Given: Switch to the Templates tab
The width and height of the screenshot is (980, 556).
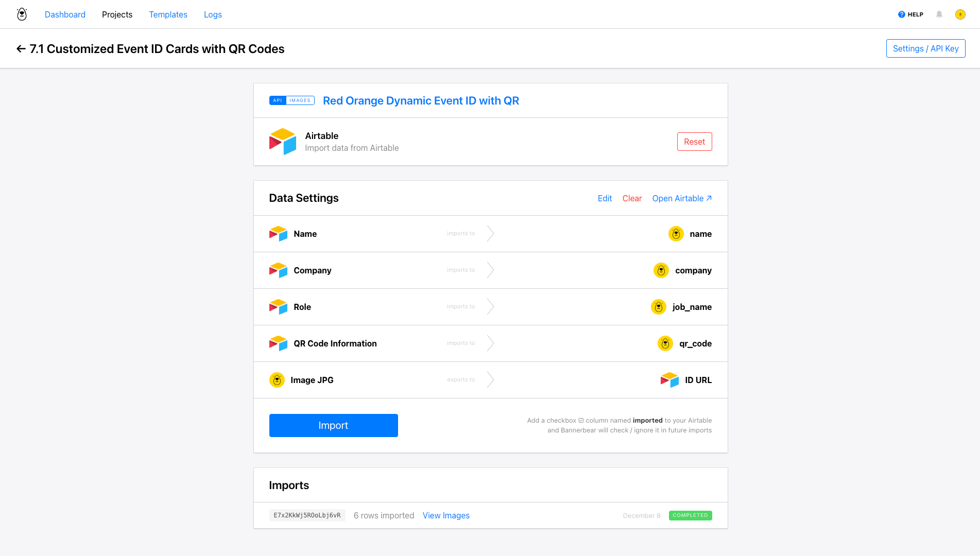Looking at the screenshot, I should [168, 14].
